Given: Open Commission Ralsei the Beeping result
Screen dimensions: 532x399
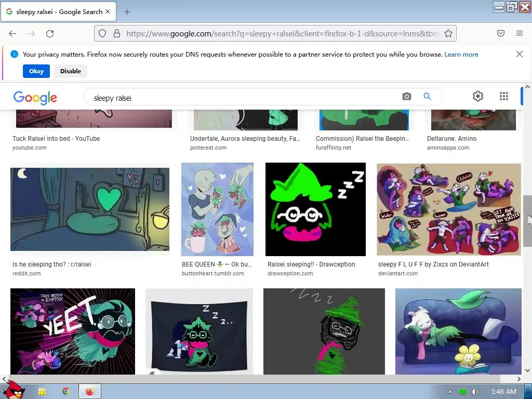Looking at the screenshot, I should [x=362, y=138].
